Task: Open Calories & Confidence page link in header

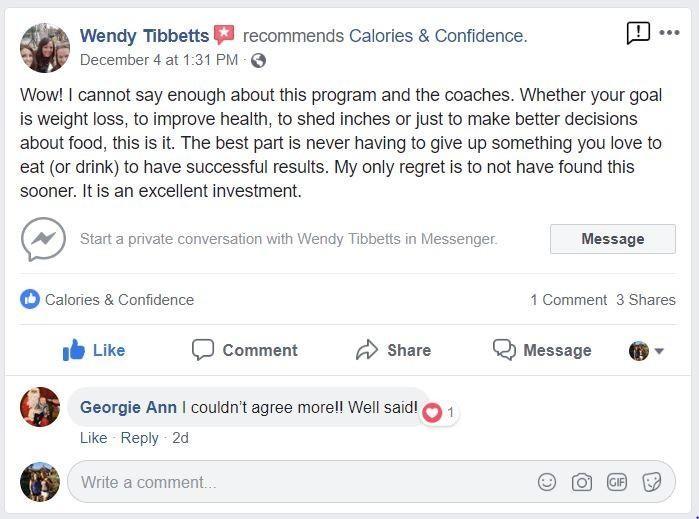Action: [x=436, y=36]
